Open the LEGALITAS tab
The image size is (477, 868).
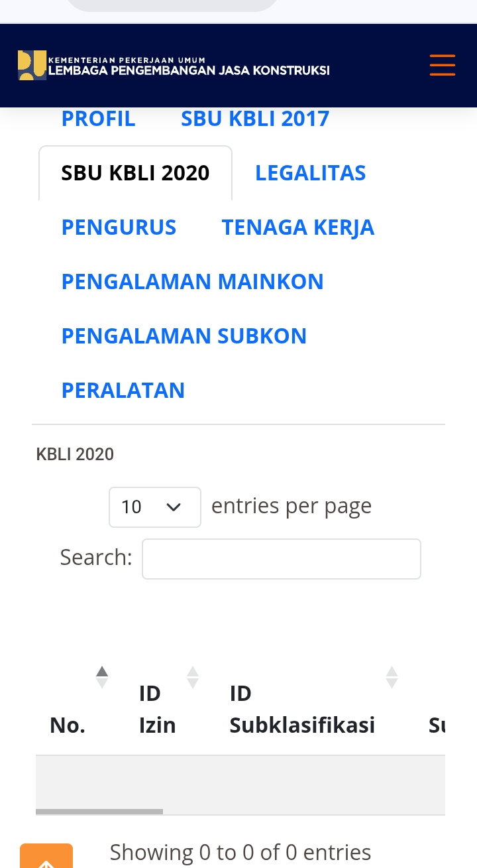311,173
